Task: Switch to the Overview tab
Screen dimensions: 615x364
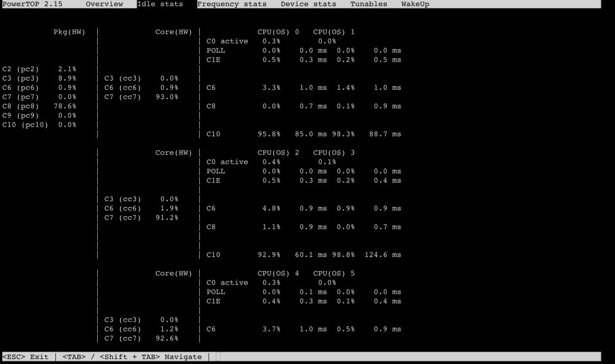Action: click(x=105, y=4)
